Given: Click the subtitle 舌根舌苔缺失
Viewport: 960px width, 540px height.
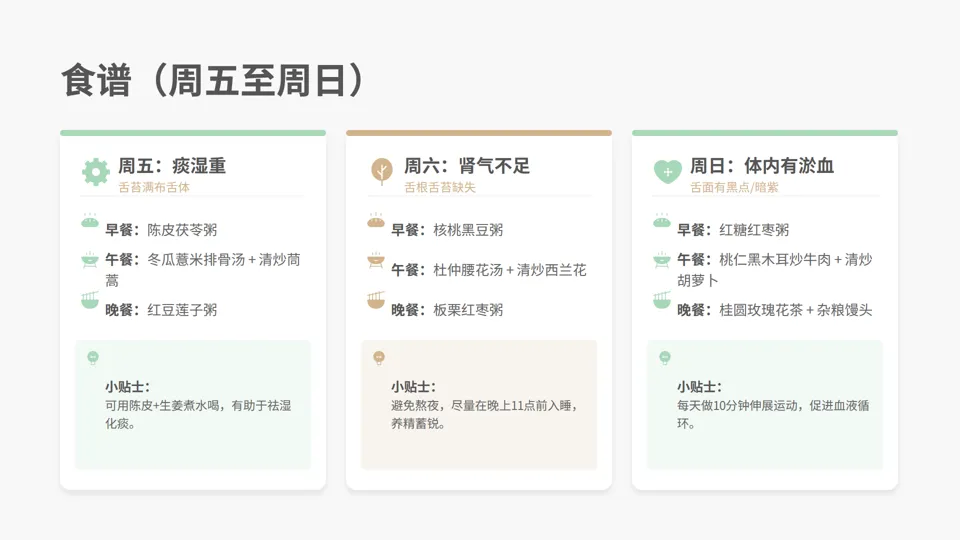Looking at the screenshot, I should (440, 187).
